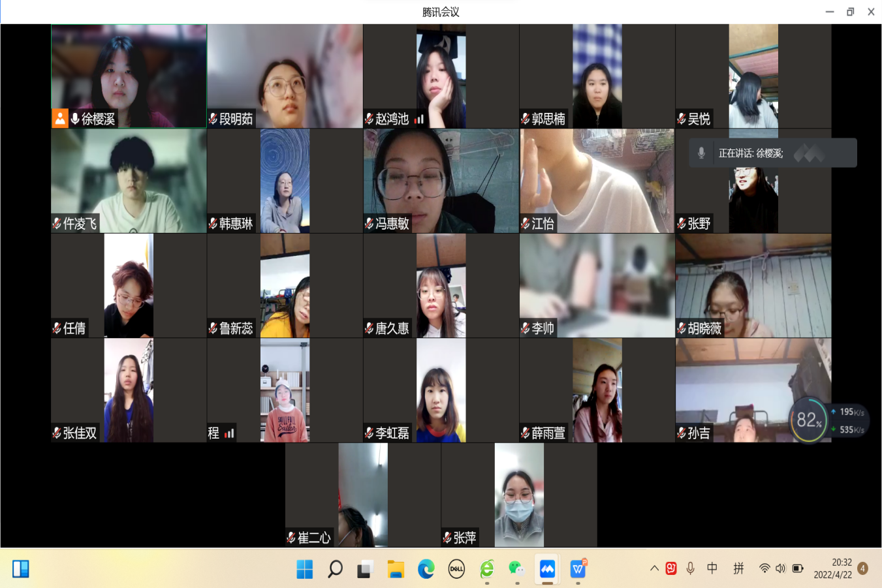The width and height of the screenshot is (882, 588).
Task: Toggle the 中 input language indicator
Action: [712, 568]
